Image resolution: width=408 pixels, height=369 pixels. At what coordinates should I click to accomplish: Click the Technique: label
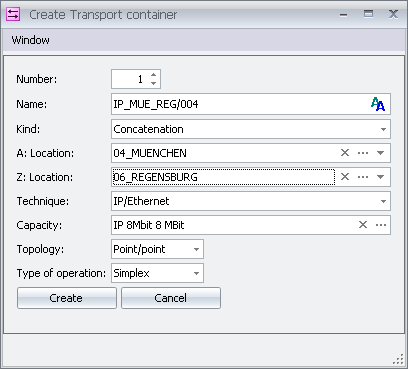coord(43,201)
